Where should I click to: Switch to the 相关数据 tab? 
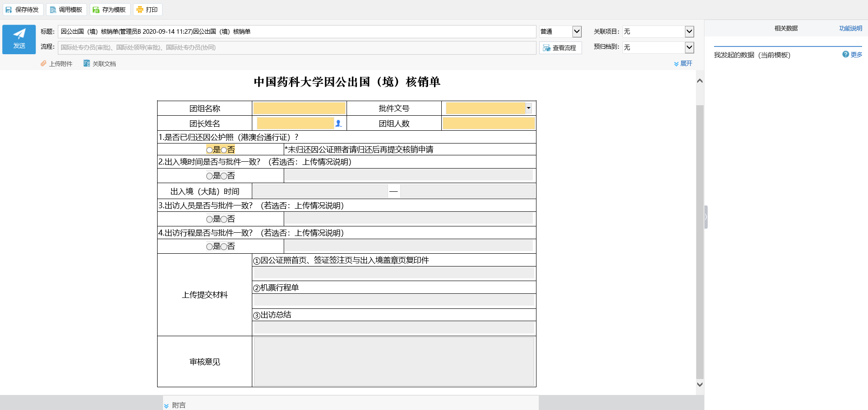(x=786, y=28)
